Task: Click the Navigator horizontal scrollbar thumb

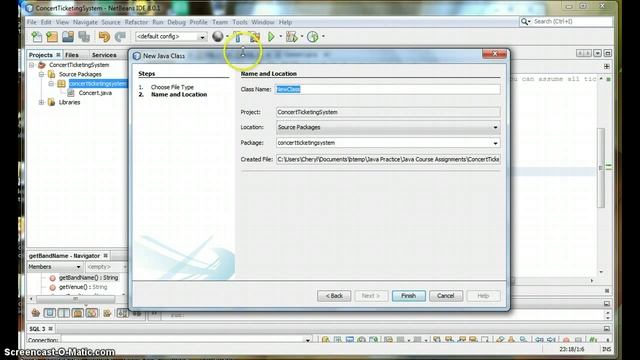Action: [x=76, y=299]
